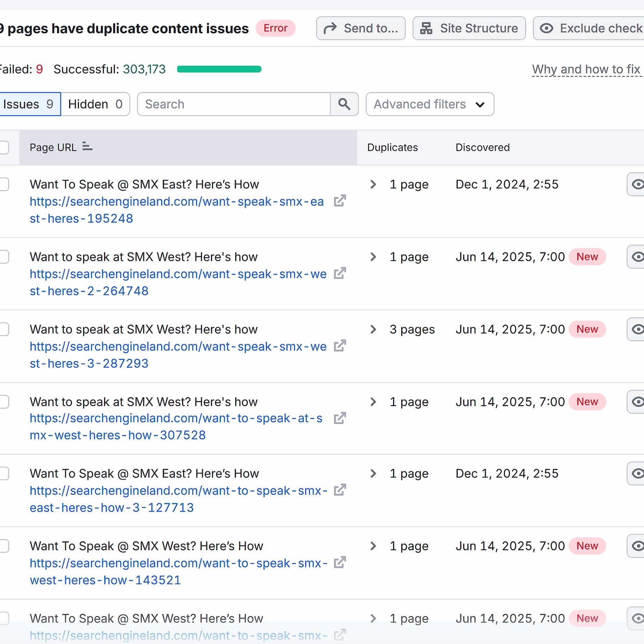Image resolution: width=644 pixels, height=644 pixels.
Task: Open external link icon for smx-west-heres-2-264748
Action: pyautogui.click(x=340, y=274)
